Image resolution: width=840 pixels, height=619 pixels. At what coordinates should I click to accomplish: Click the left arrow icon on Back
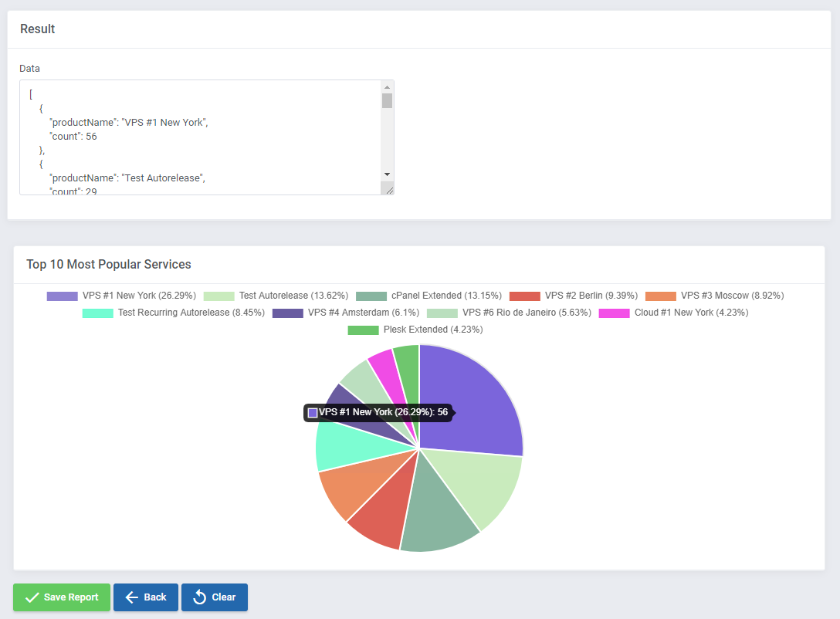[x=132, y=597]
